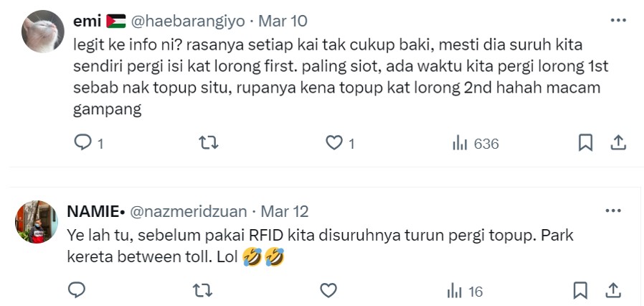The height and width of the screenshot is (306, 644).
Task: Open emi's cat profile picture
Action: [x=43, y=32]
